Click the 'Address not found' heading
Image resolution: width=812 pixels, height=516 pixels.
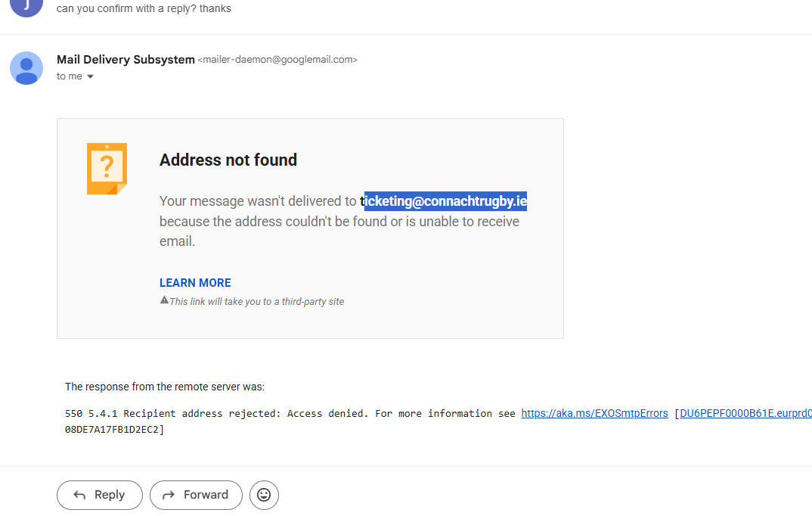228,160
